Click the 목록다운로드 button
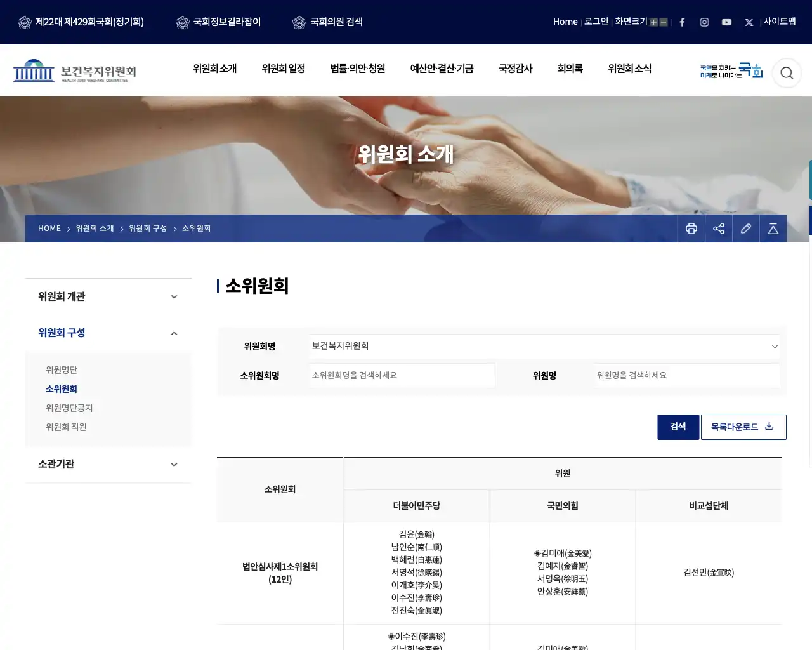812x650 pixels. point(743,427)
